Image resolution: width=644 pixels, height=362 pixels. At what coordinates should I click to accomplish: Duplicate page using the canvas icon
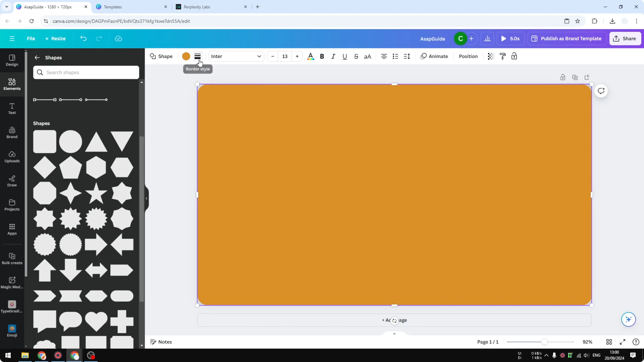[x=575, y=77]
